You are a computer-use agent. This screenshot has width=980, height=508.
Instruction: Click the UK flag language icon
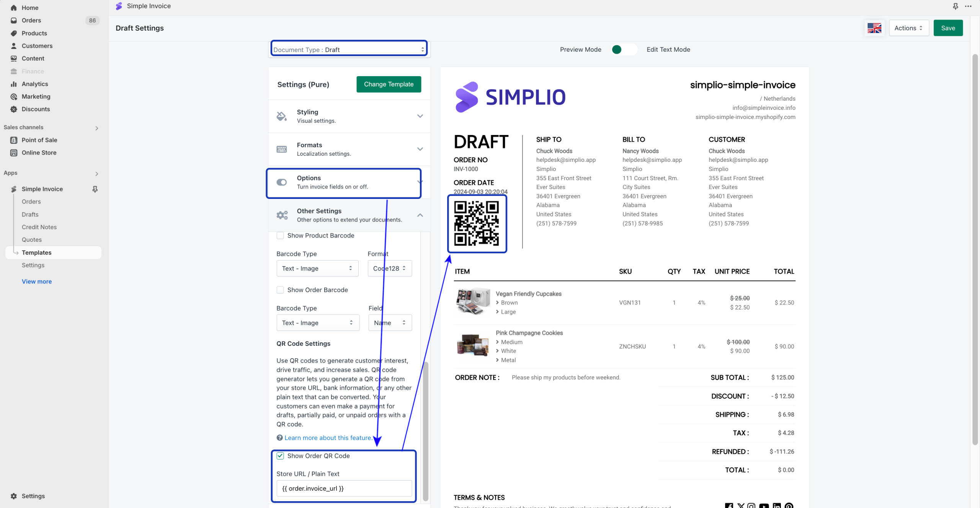click(x=874, y=28)
